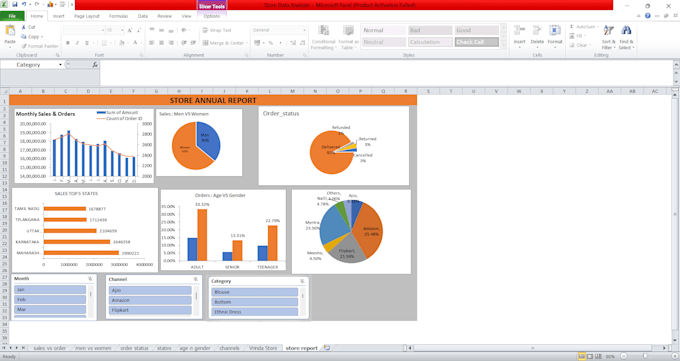
Task: Open Slicer Tools Options tab
Action: [x=212, y=16]
